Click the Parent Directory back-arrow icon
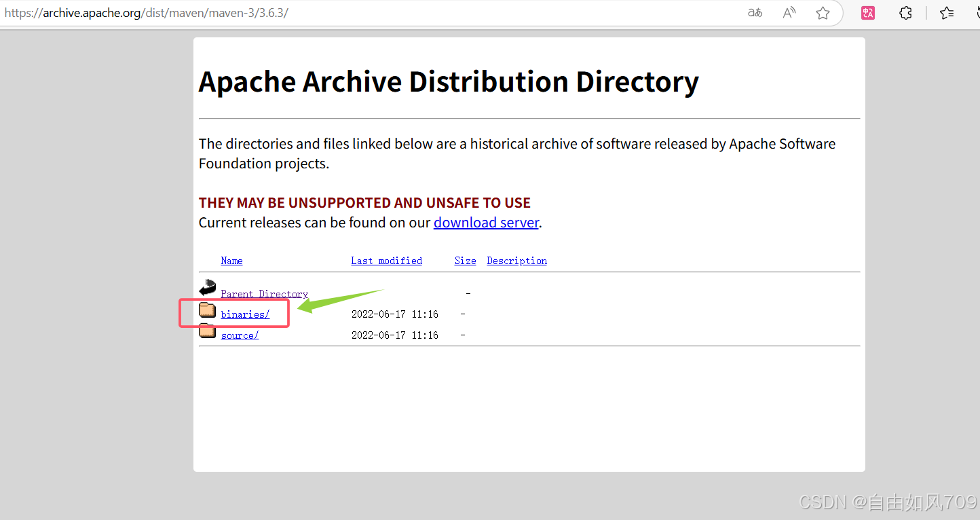 [x=207, y=288]
